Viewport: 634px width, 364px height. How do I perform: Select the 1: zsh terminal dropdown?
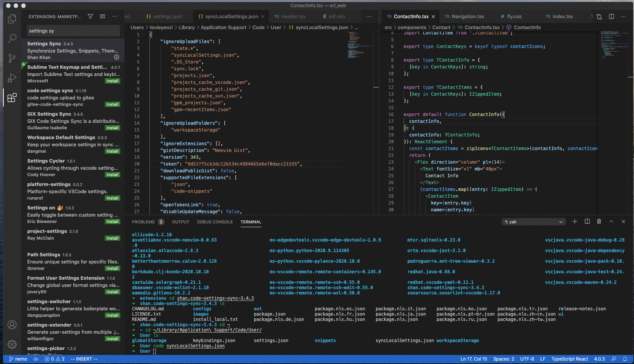[x=534, y=222]
